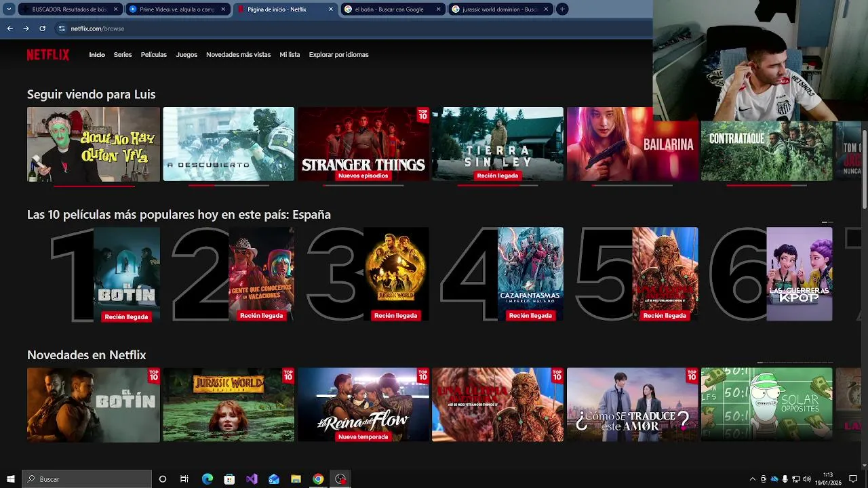Click Nuevos episodios badge on Stranger Things

tap(363, 176)
